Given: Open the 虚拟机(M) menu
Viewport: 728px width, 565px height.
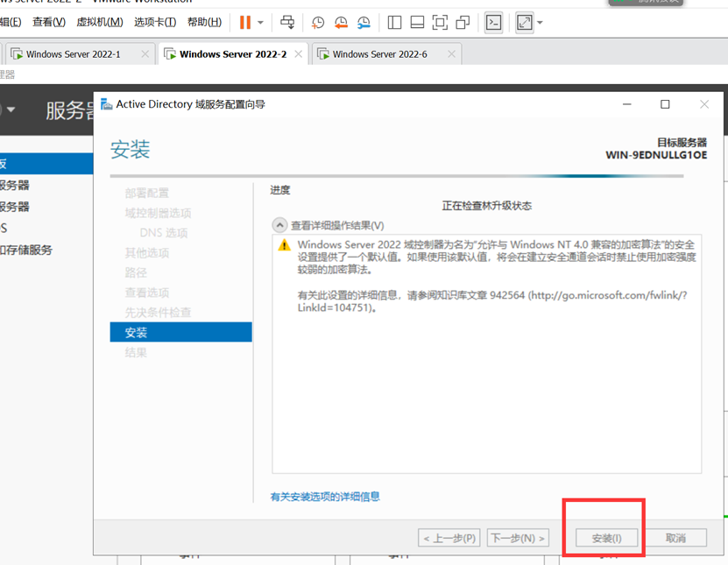Looking at the screenshot, I should [99, 22].
